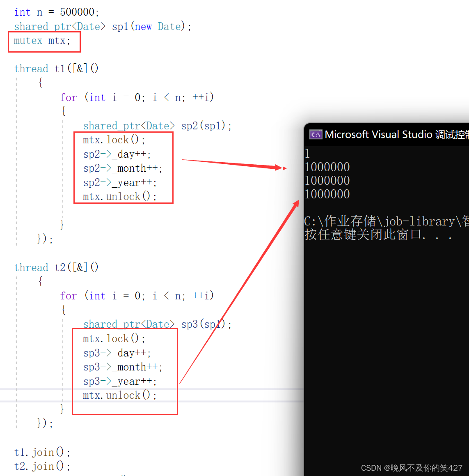Viewport: 469px width, 476px height.
Task: Click the 'sp2->_month++;' statement
Action: [x=123, y=168]
